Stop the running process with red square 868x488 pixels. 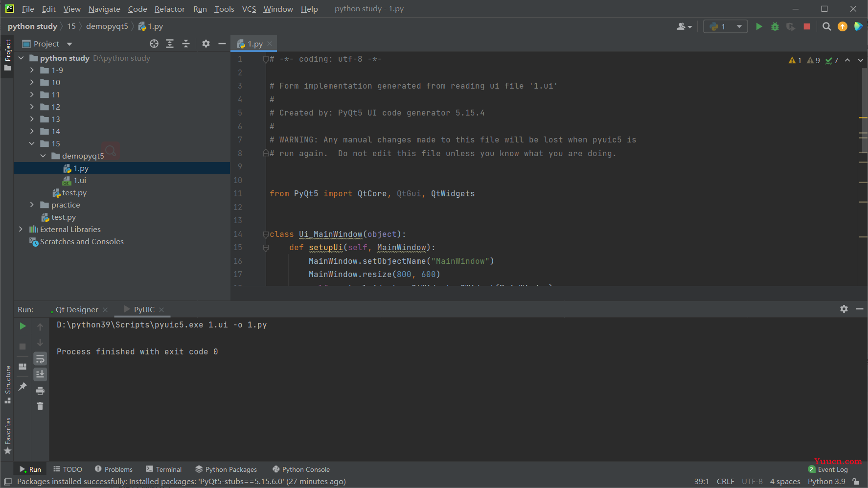[807, 26]
